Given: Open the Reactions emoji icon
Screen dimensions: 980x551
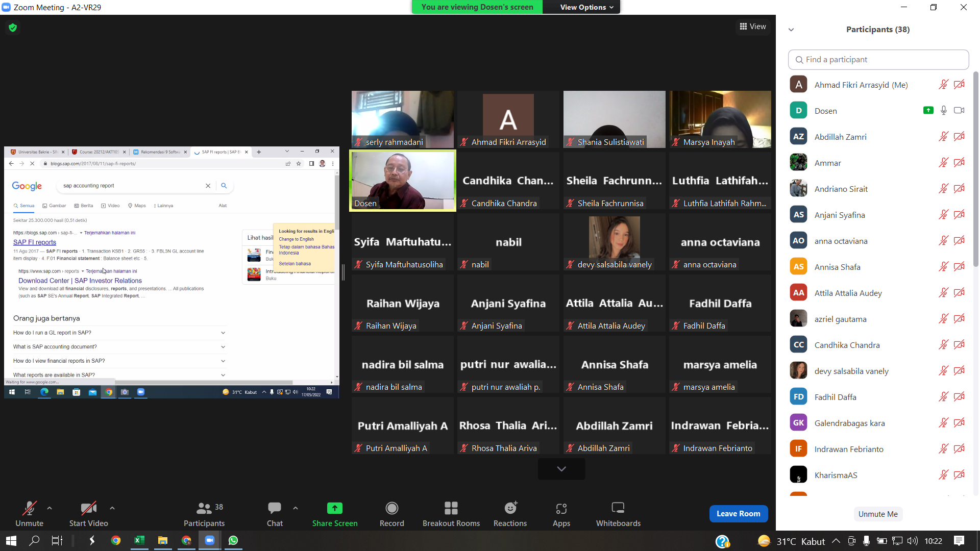Looking at the screenshot, I should pos(510,508).
